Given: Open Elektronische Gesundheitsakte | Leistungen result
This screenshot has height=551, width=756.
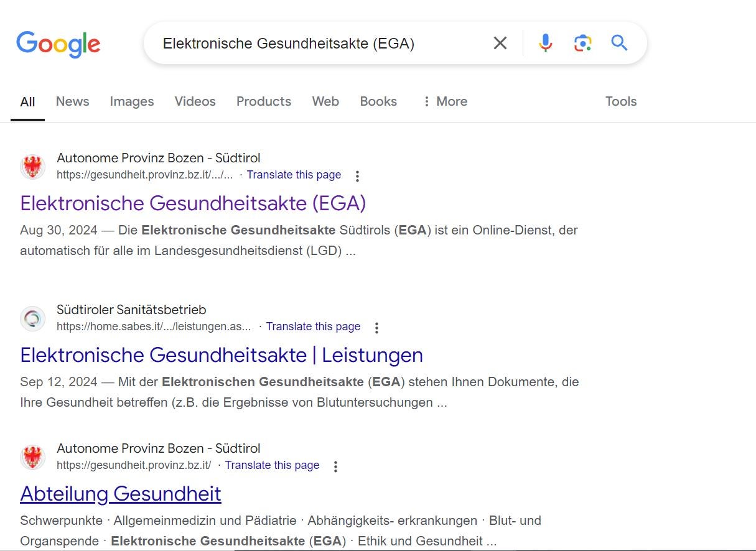Looking at the screenshot, I should pos(221,355).
